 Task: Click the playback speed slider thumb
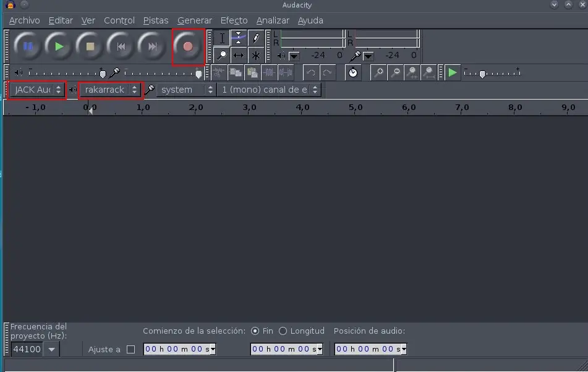[x=483, y=74]
